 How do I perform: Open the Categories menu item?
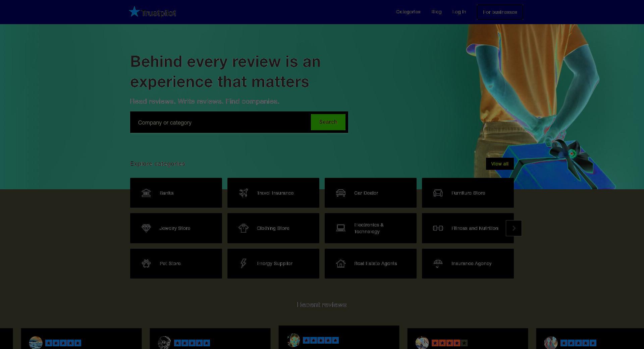click(x=408, y=12)
